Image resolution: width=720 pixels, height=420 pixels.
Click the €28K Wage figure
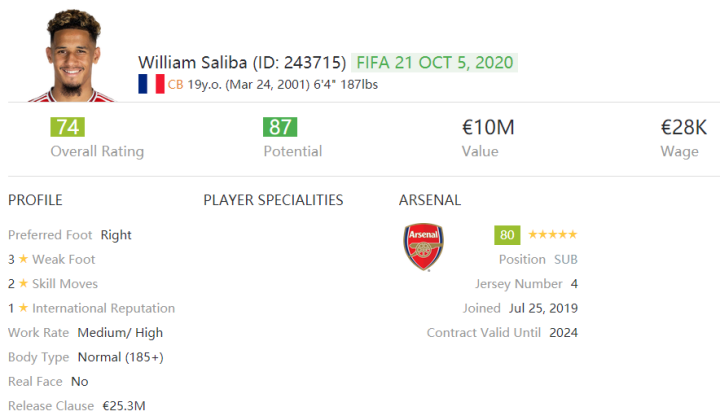point(683,127)
